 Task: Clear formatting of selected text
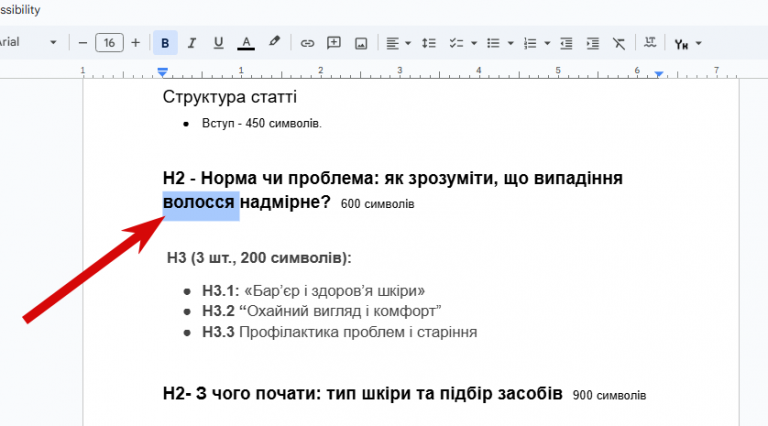(x=619, y=43)
